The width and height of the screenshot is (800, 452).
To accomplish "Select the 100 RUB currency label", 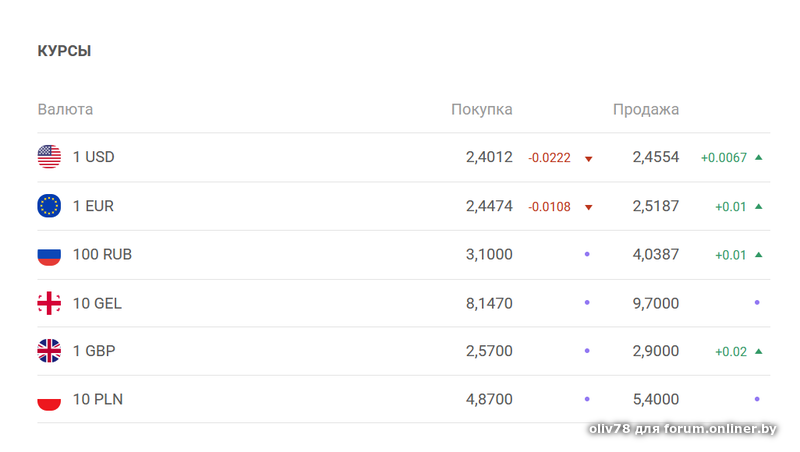I will click(102, 255).
